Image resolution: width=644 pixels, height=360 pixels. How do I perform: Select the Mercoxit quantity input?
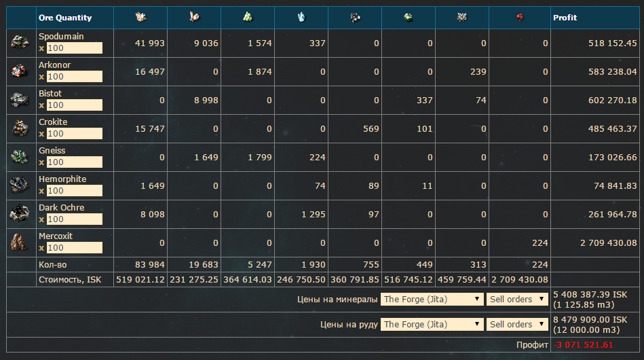(75, 248)
